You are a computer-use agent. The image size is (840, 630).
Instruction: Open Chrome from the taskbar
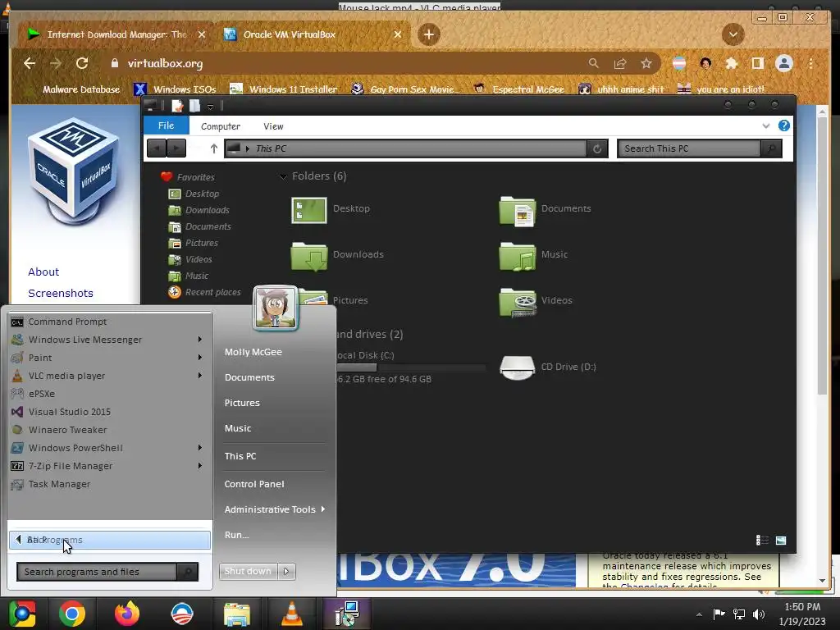point(72,614)
